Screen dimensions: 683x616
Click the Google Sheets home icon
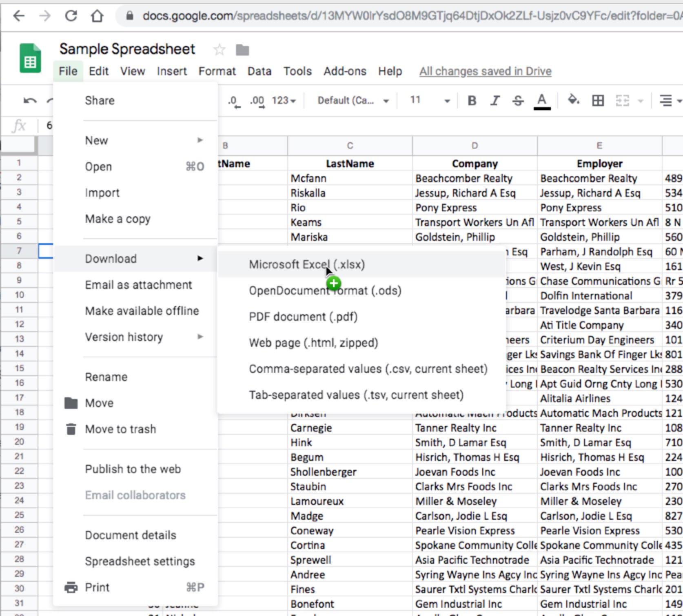click(30, 58)
